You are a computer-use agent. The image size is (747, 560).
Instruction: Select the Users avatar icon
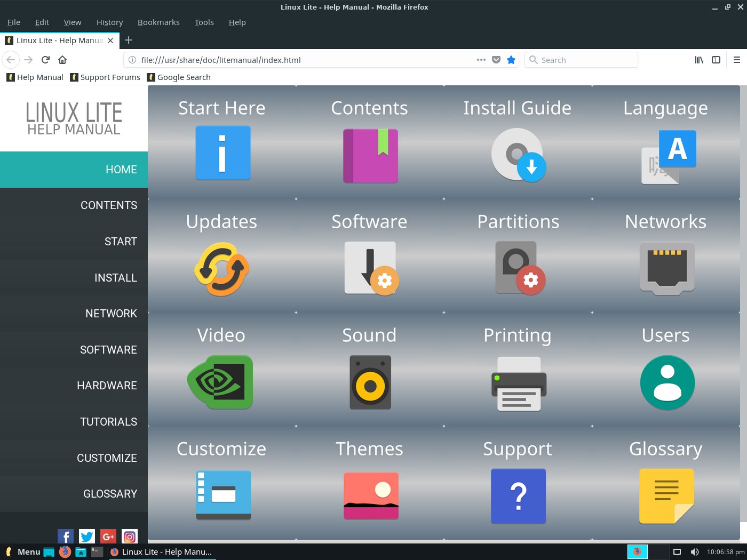tap(667, 382)
